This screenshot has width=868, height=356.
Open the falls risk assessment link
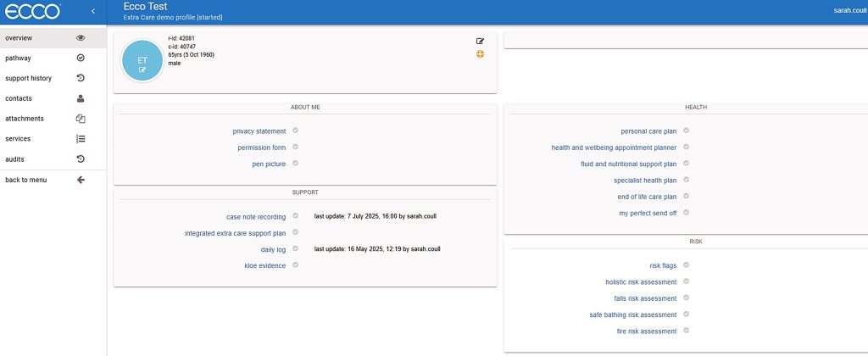[645, 298]
